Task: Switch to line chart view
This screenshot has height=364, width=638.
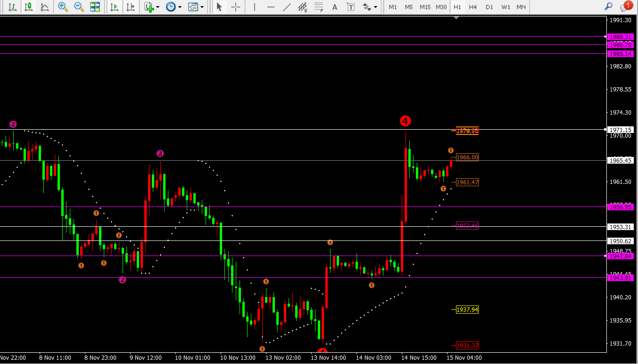Action: pos(45,7)
